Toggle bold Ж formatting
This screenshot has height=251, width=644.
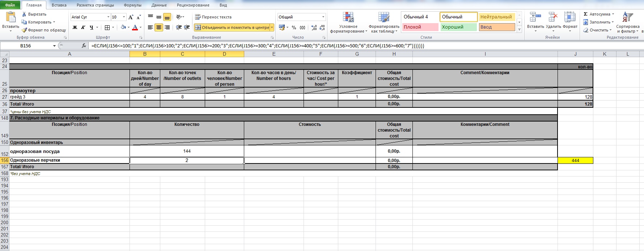coord(75,27)
